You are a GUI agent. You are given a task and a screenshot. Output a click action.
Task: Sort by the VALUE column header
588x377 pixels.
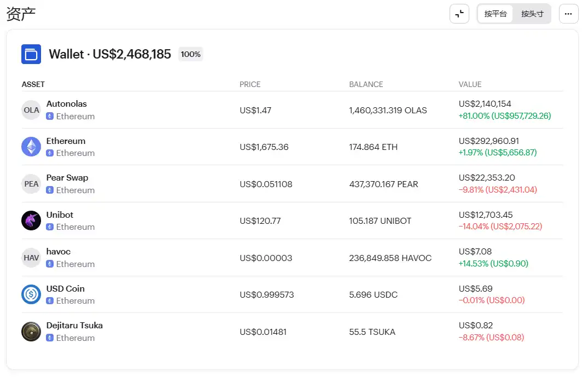470,84
